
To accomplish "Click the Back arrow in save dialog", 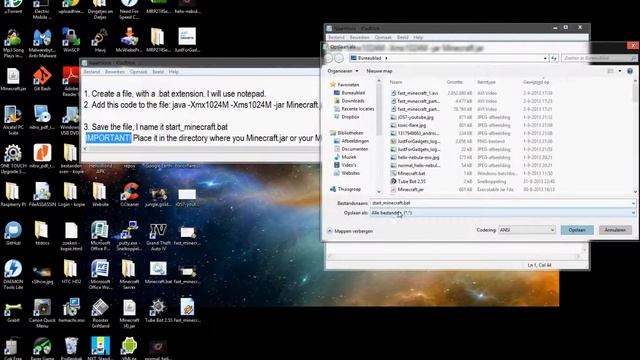I will (329, 58).
